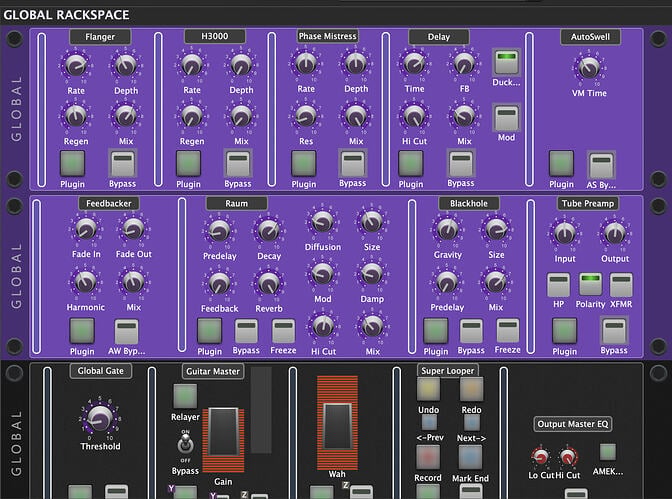The width and height of the screenshot is (672, 499).
Task: Click the Super Looper Undo pad
Action: [428, 389]
